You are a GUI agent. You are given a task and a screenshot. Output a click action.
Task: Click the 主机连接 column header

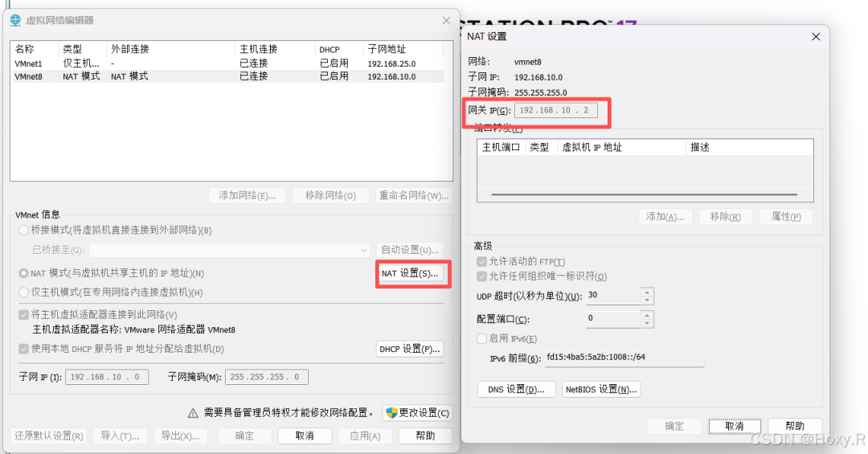(x=275, y=49)
